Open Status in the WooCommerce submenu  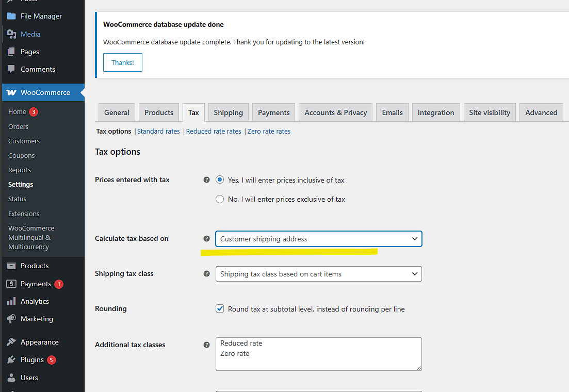pyautogui.click(x=17, y=199)
